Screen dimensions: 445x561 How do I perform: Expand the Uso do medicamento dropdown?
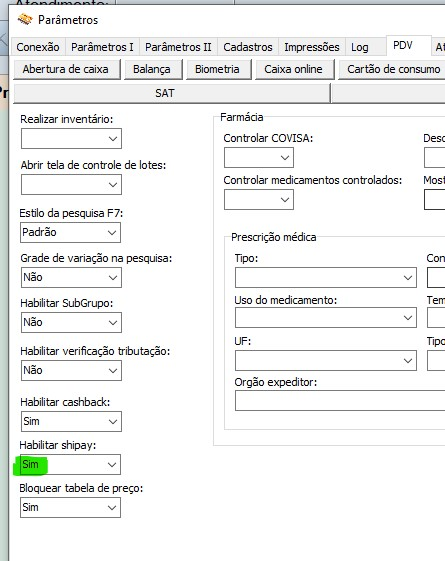point(326,317)
